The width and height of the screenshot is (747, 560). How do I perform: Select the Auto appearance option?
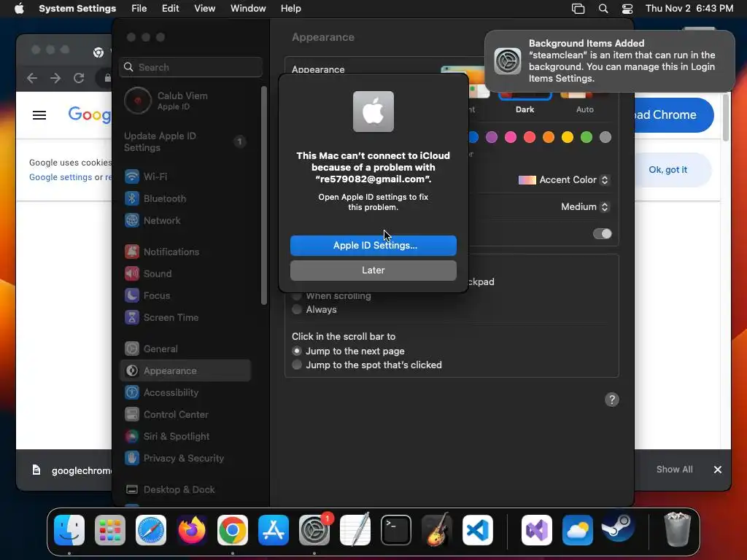point(584,109)
